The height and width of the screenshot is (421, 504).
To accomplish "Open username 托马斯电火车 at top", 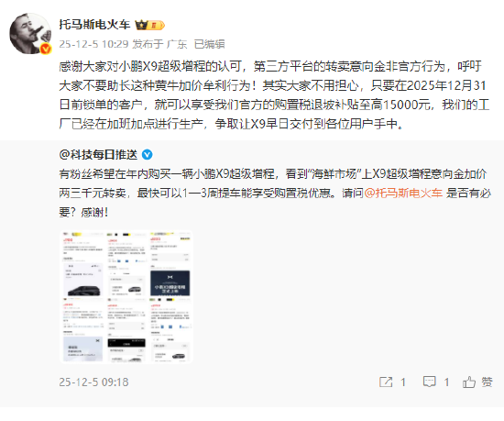I will 94,25.
